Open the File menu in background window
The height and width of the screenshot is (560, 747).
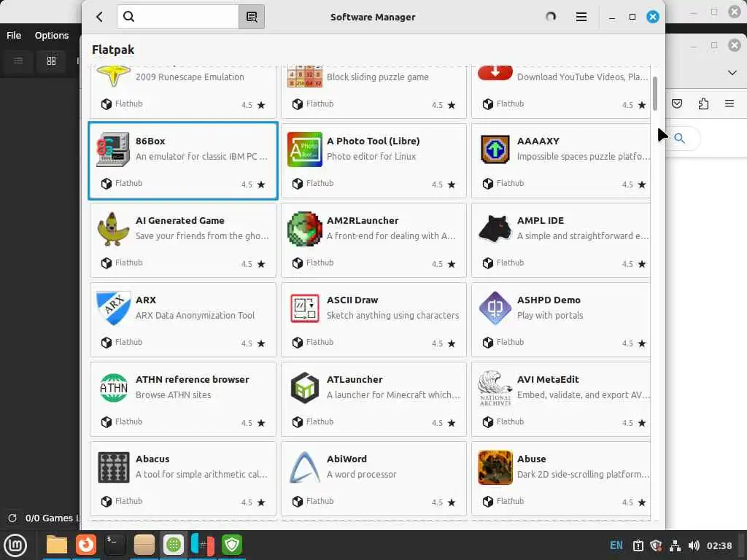click(14, 35)
